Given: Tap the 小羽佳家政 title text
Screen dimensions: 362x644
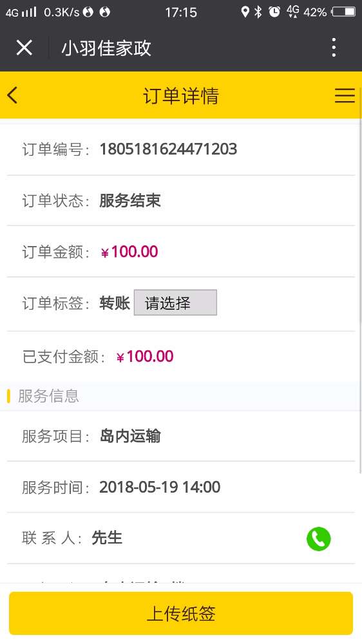Looking at the screenshot, I should (106, 48).
